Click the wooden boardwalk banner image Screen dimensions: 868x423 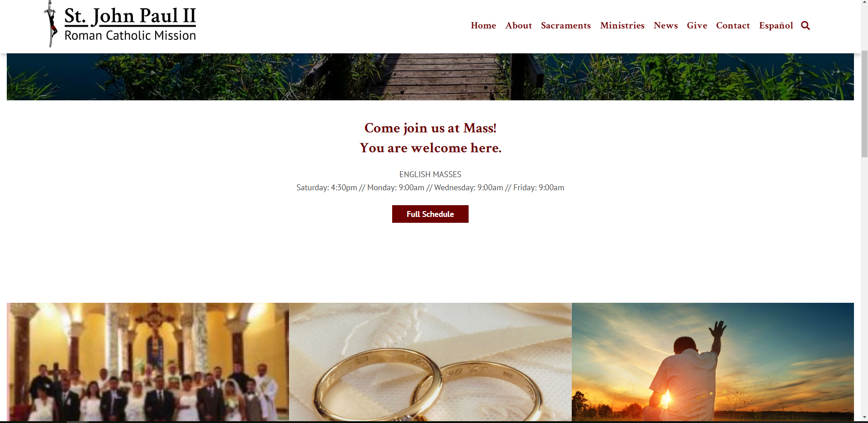click(430, 77)
